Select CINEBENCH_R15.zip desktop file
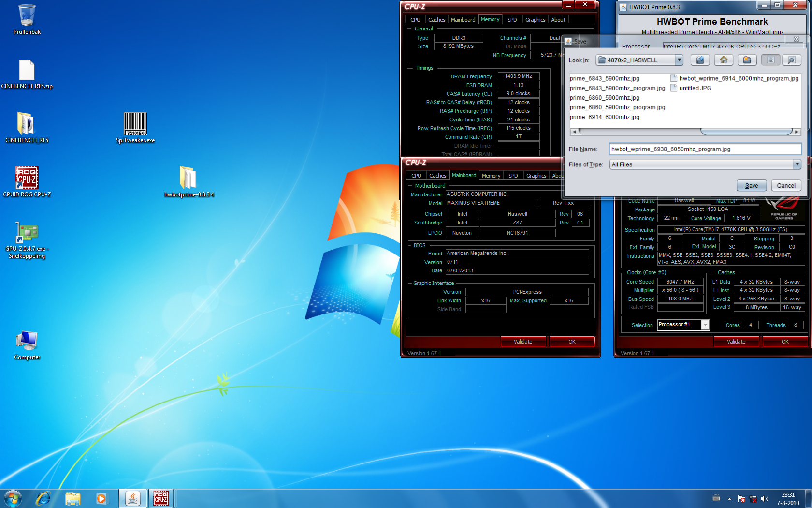 click(27, 74)
